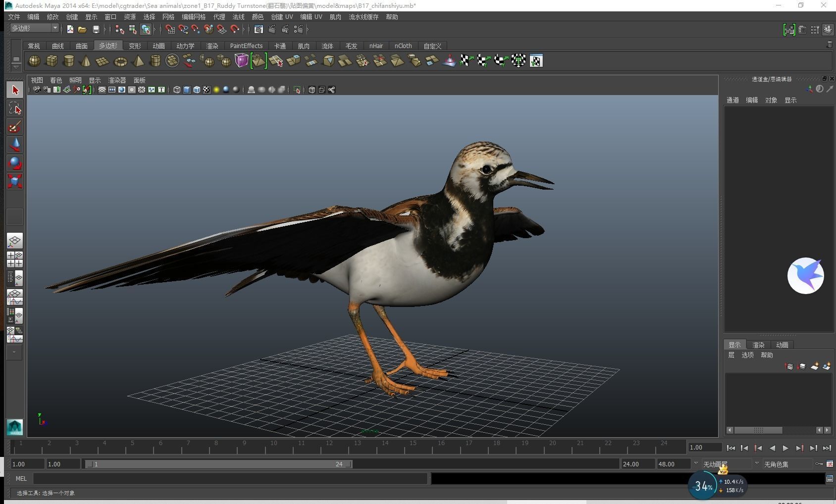Screen dimensions: 836x504
Task: Click the range slider bar handle
Action: [218, 464]
